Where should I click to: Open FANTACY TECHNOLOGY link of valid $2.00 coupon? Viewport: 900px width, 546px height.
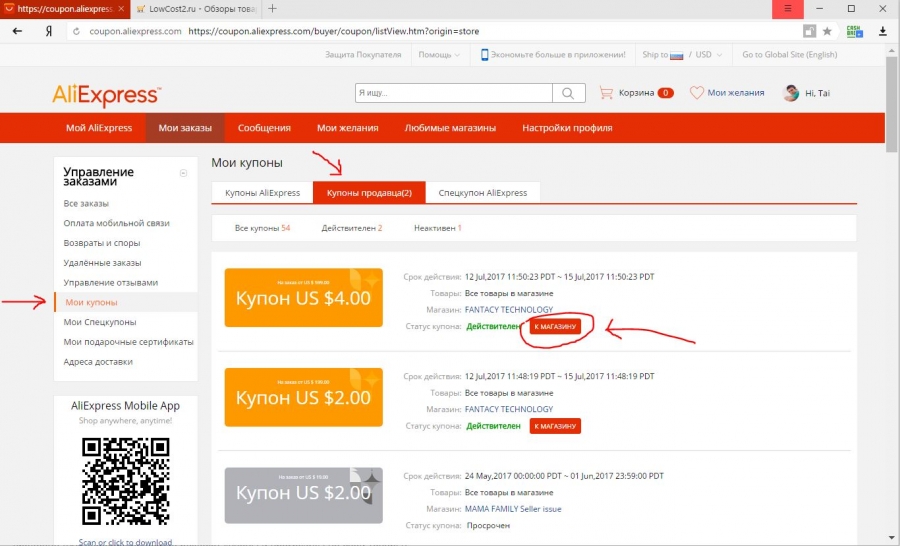(x=509, y=409)
